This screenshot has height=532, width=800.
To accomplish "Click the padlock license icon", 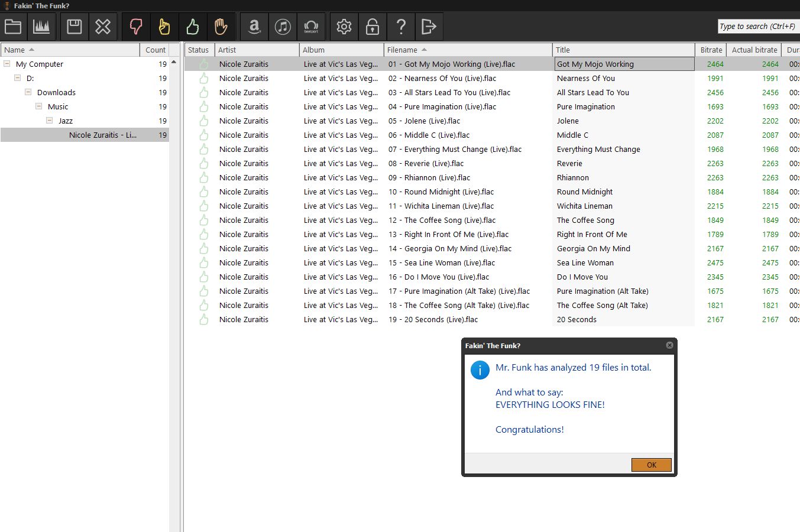I will [x=373, y=27].
